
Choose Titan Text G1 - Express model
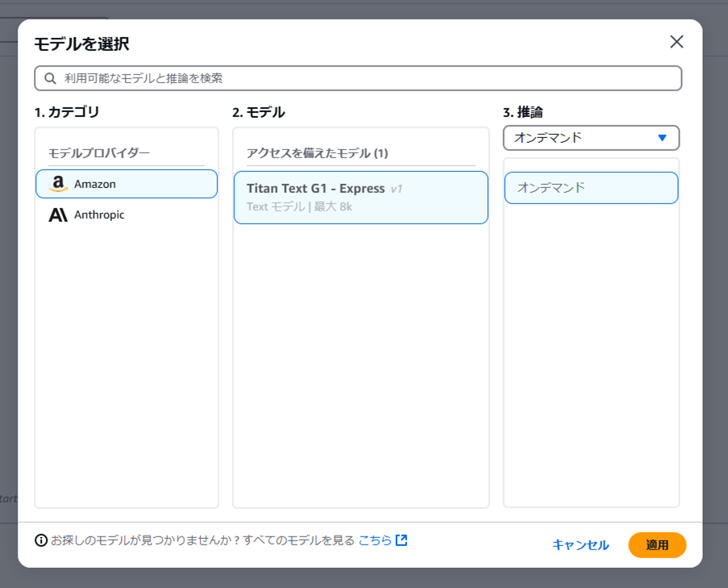point(360,198)
